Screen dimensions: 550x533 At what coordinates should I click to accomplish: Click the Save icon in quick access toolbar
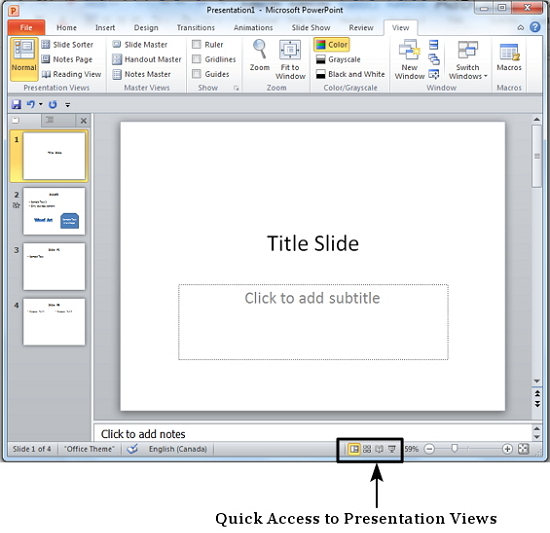(16, 104)
